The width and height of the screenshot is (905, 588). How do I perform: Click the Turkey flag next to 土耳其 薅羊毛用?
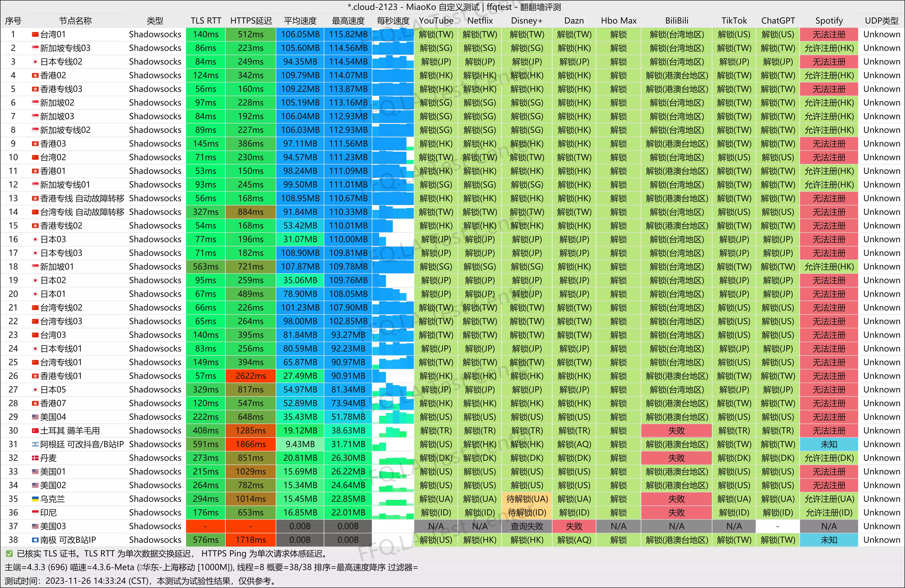35,431
